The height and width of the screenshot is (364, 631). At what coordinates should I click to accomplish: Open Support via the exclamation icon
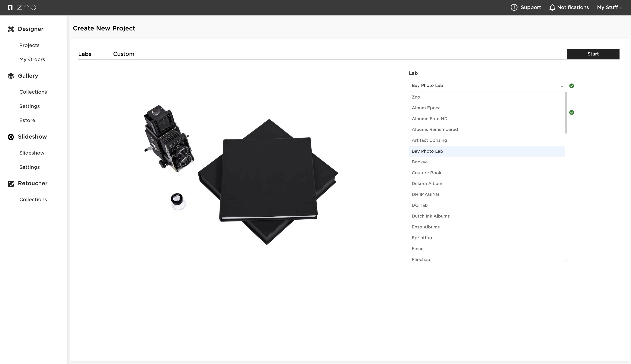514,8
